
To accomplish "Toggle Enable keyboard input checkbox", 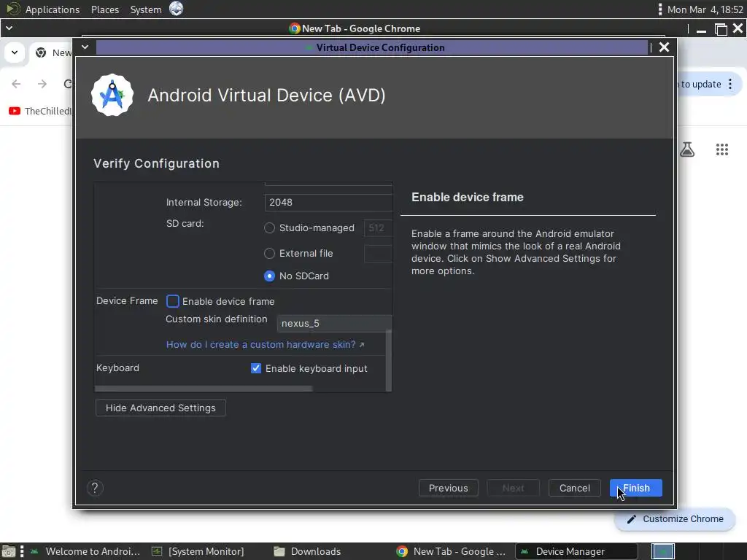I will point(256,368).
